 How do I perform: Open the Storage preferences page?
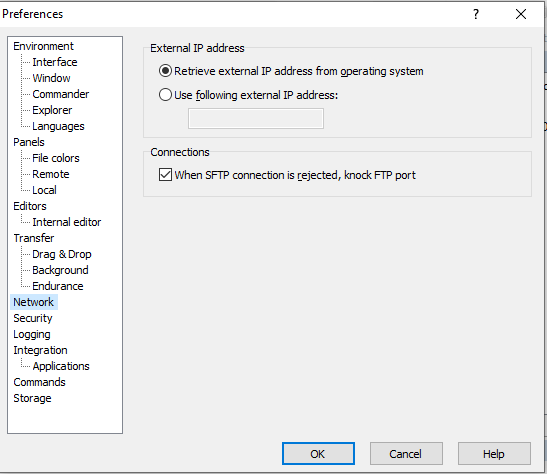click(x=32, y=398)
